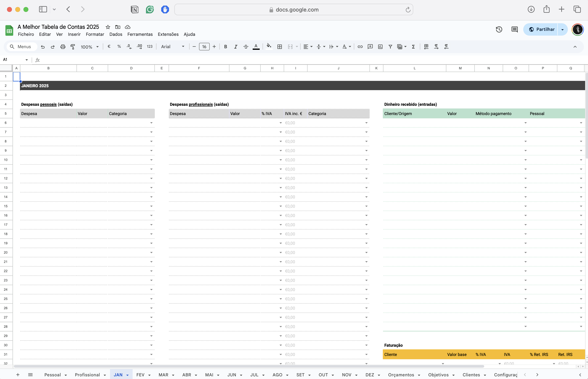Click the borders icon
The width and height of the screenshot is (588, 379).
[280, 47]
